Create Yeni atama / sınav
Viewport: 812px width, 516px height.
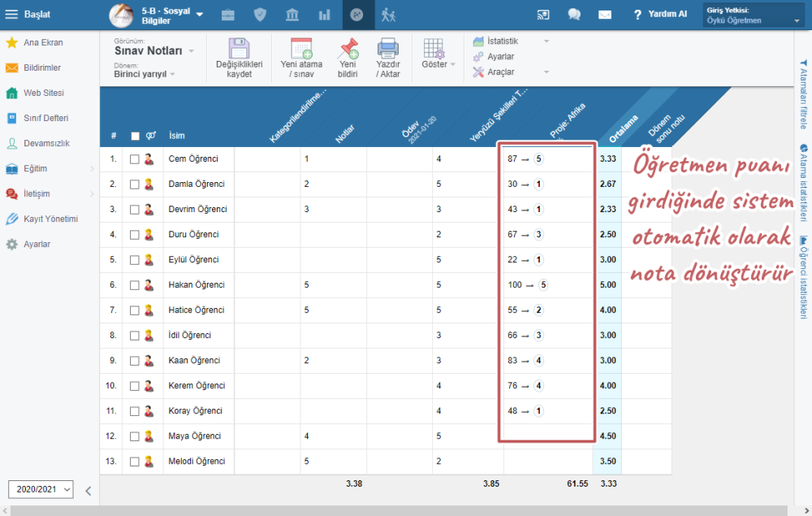click(301, 58)
